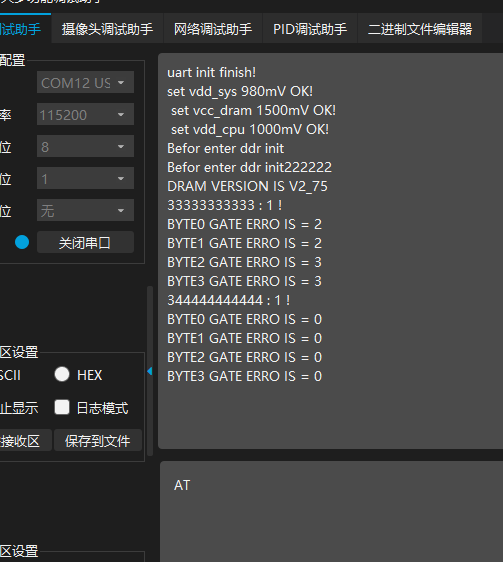Click 'set vcc_dram 1500mV OK!' line
Screen dimensions: 503x562
(253, 110)
